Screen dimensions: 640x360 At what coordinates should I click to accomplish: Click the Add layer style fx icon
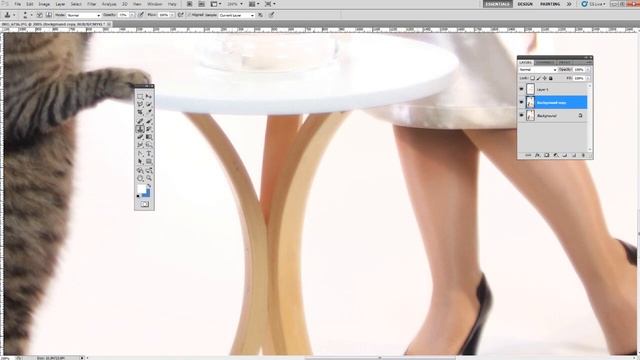click(x=537, y=155)
